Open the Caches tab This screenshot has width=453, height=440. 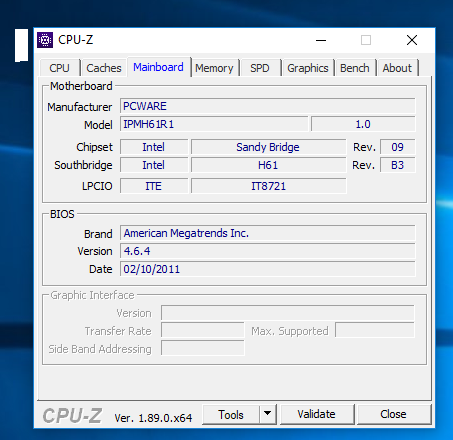[x=104, y=68]
